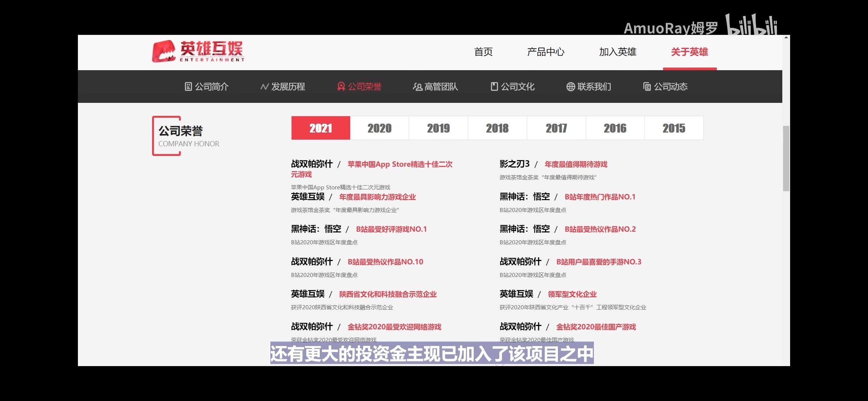Click the 高管团队 people icon
868x401 pixels.
[x=417, y=87]
